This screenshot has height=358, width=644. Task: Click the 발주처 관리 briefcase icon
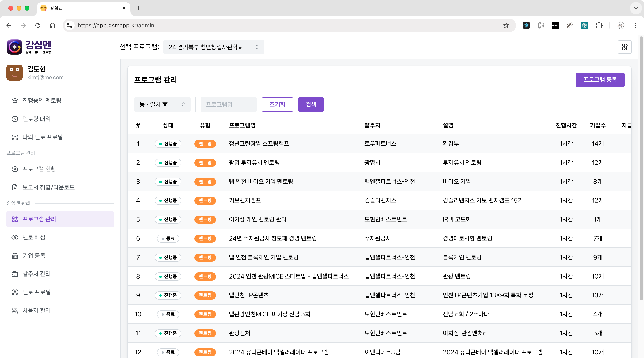click(15, 274)
